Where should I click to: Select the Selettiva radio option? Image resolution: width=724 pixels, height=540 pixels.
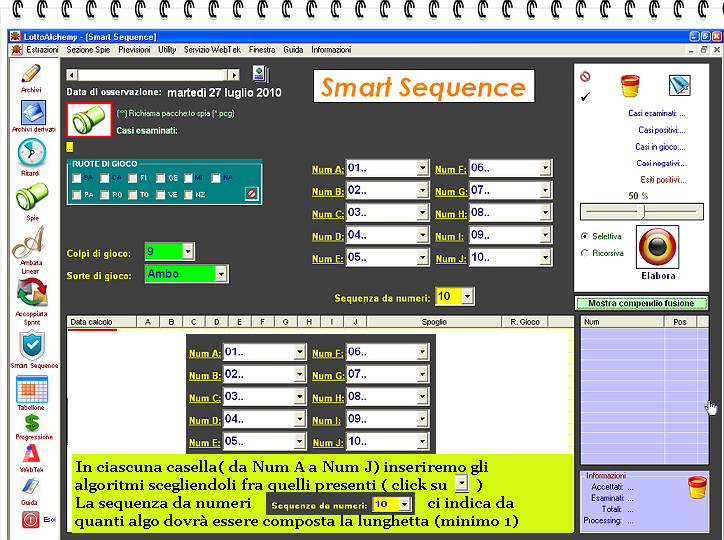pyautogui.click(x=585, y=236)
